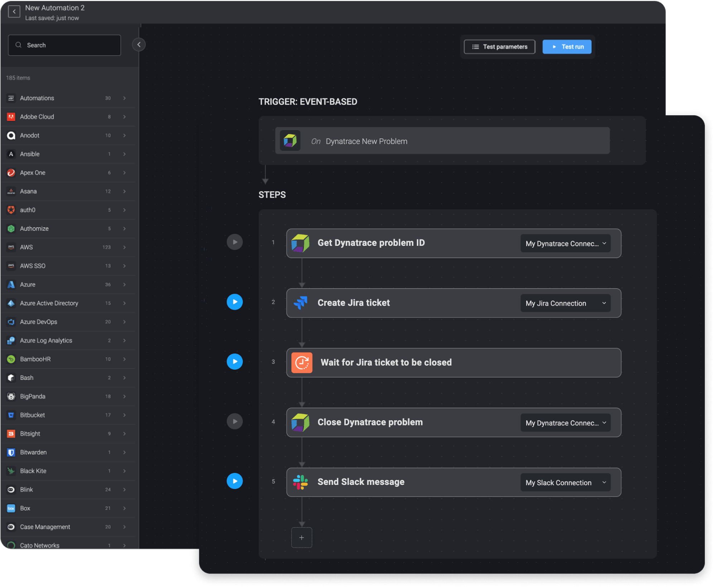Click the Dynatrace icon on step 4
The image size is (716, 588).
301,423
